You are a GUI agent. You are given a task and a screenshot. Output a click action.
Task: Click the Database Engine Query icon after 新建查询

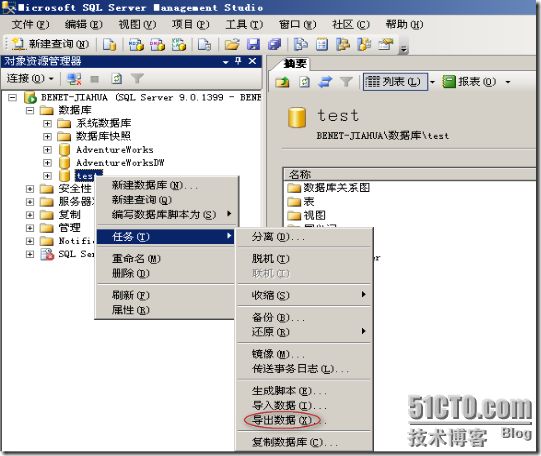coord(109,44)
